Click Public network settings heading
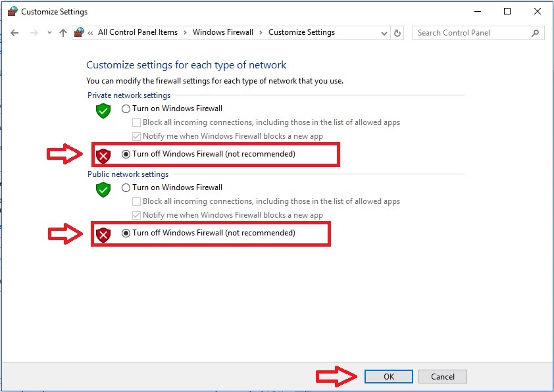Image resolution: width=554 pixels, height=392 pixels. (x=128, y=174)
